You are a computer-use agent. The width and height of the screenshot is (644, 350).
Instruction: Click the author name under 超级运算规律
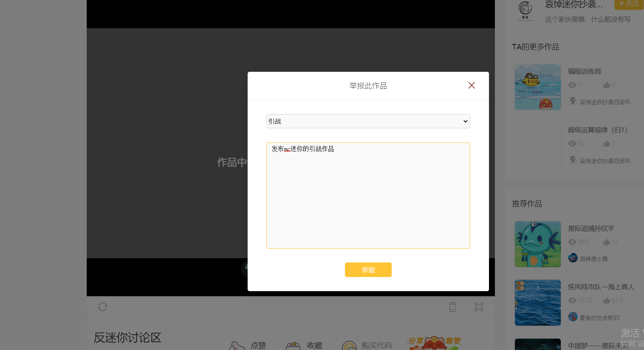[x=607, y=161]
